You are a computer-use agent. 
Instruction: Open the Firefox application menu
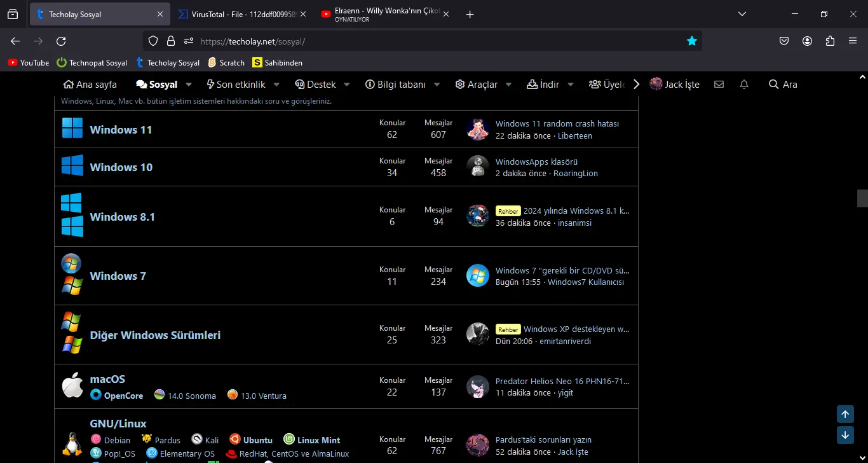pos(853,41)
